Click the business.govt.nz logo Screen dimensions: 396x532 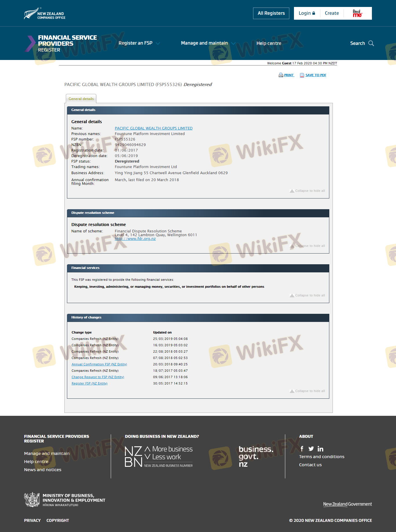click(256, 456)
